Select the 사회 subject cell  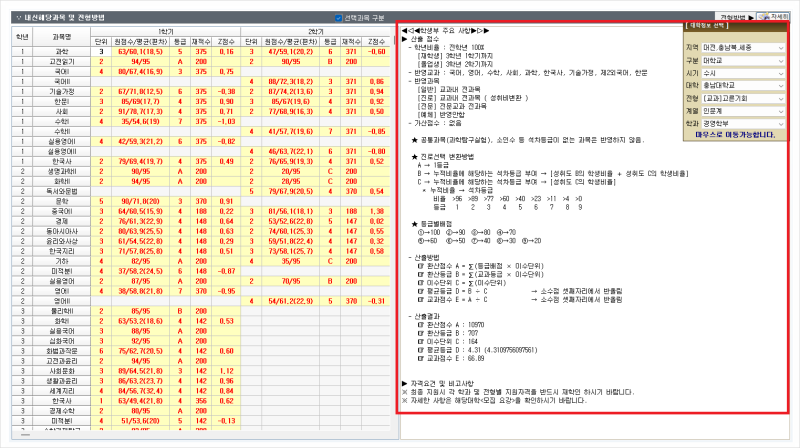[x=62, y=111]
